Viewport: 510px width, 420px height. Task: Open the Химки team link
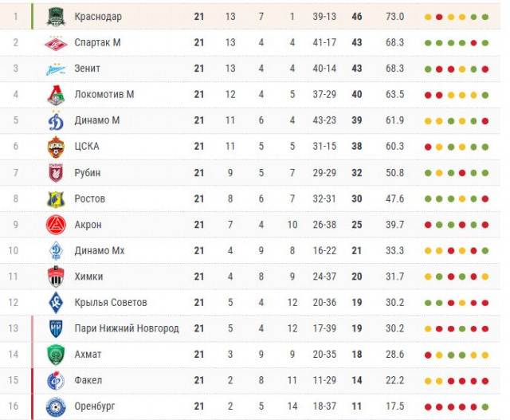pyautogui.click(x=88, y=277)
